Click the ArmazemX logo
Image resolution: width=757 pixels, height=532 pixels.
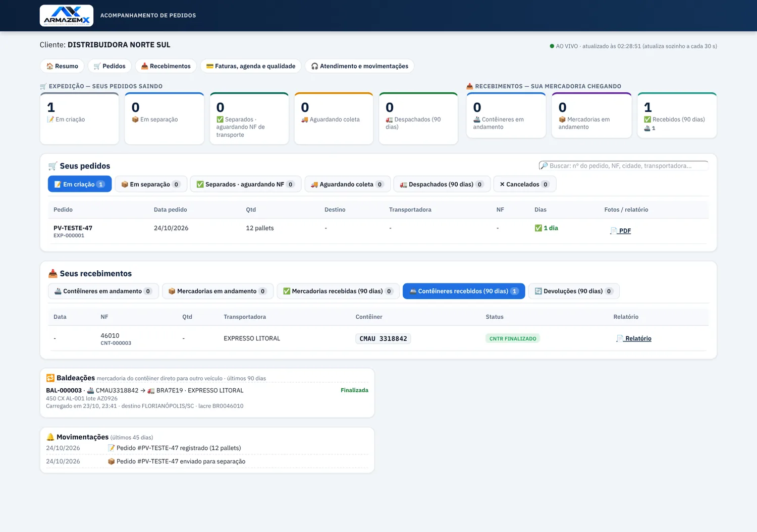(x=67, y=16)
